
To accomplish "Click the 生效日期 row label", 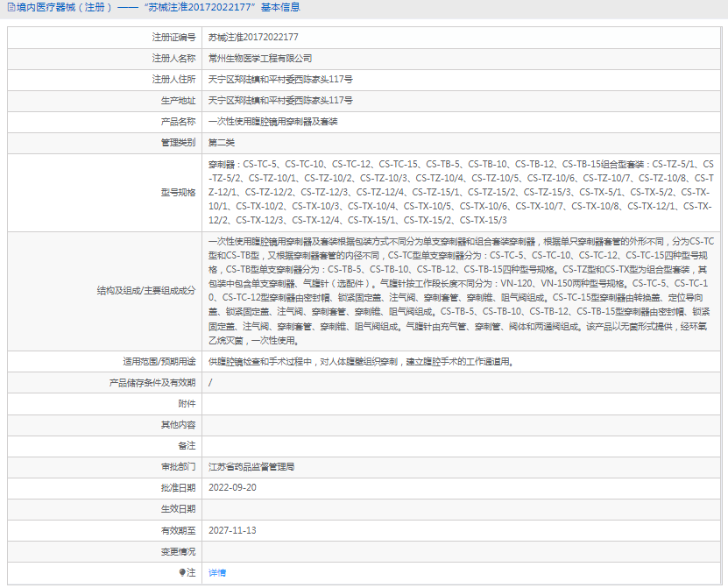I will coord(179,509).
